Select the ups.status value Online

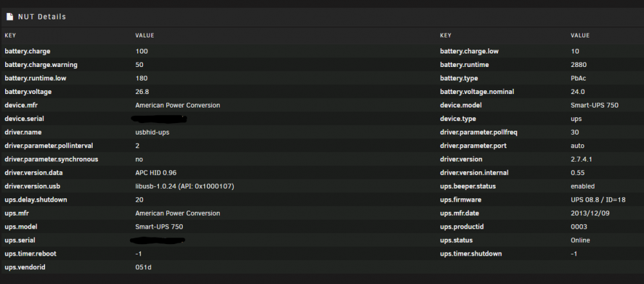click(580, 240)
